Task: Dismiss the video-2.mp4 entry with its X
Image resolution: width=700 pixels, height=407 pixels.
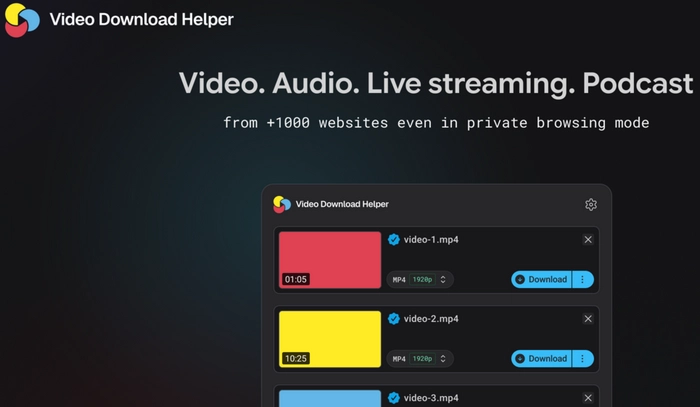Action: (x=588, y=319)
